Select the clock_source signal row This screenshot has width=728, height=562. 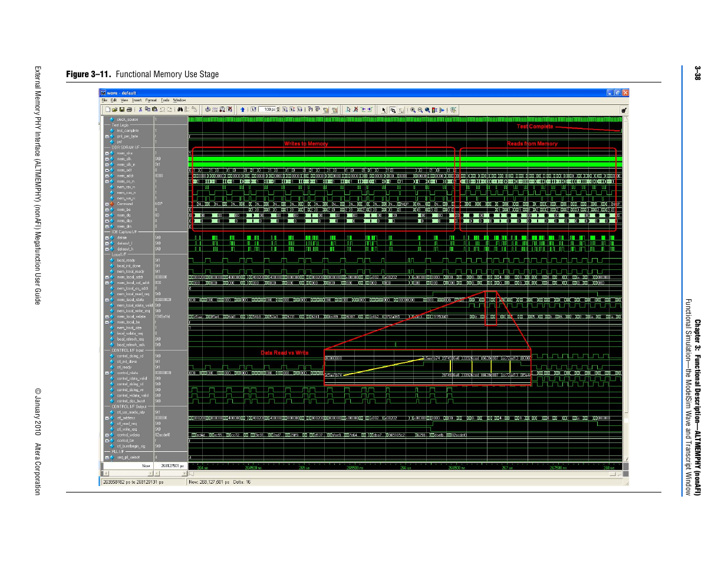tap(127, 120)
